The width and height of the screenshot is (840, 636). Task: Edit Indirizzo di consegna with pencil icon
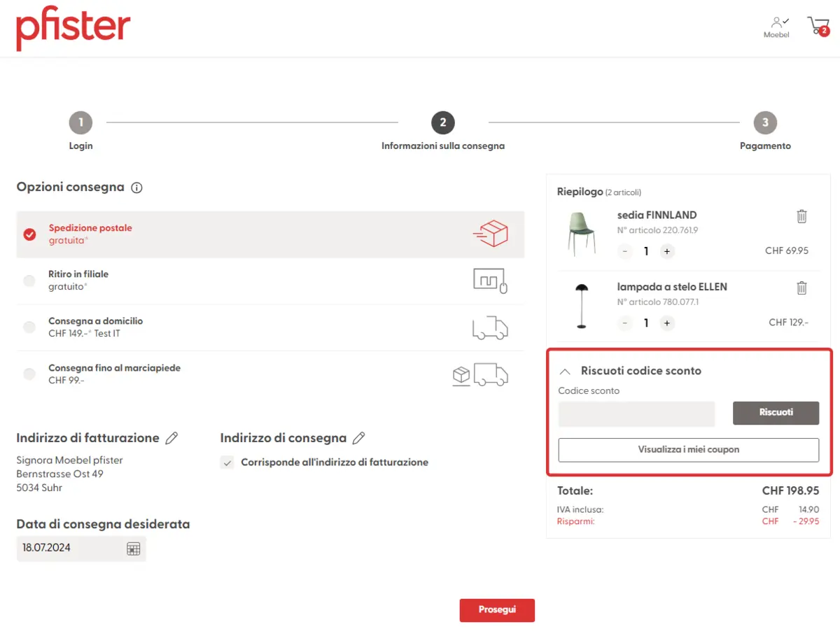coord(358,438)
